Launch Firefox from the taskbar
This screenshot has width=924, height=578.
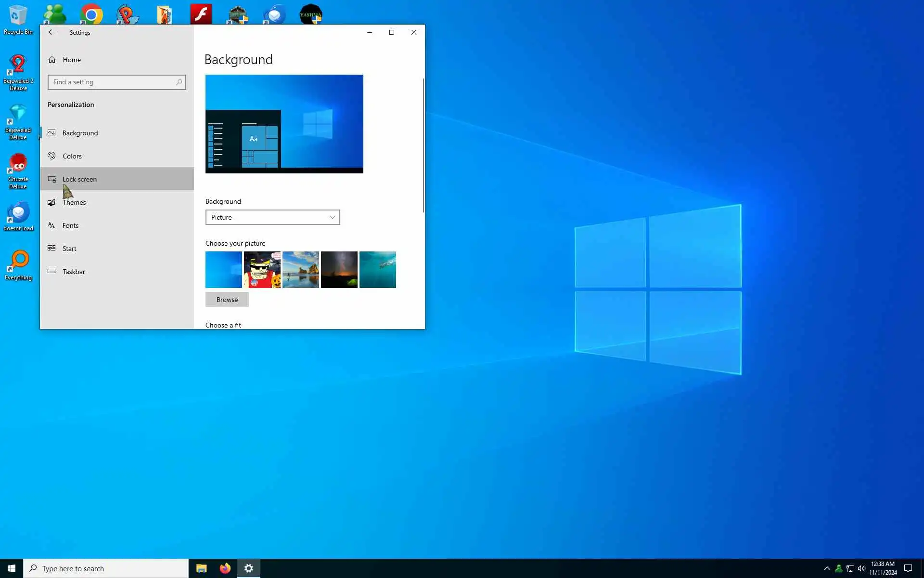pos(225,568)
